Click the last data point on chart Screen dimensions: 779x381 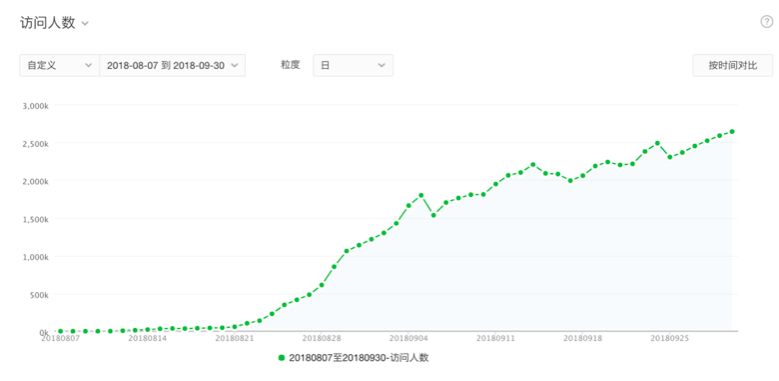tap(732, 132)
